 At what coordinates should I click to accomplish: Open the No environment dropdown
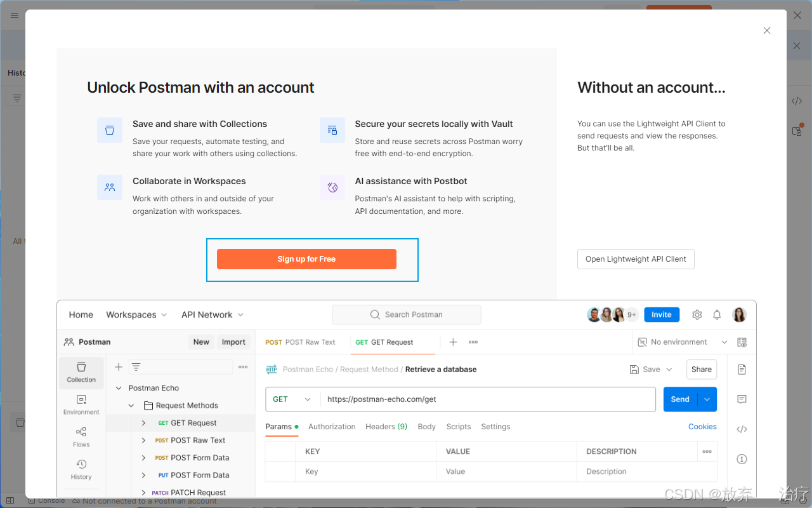click(683, 342)
